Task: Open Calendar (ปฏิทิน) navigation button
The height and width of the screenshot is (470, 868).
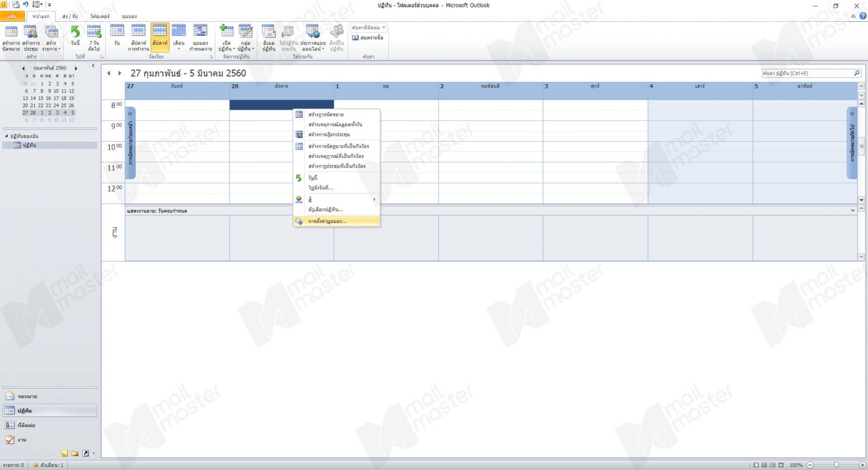Action: coord(49,410)
